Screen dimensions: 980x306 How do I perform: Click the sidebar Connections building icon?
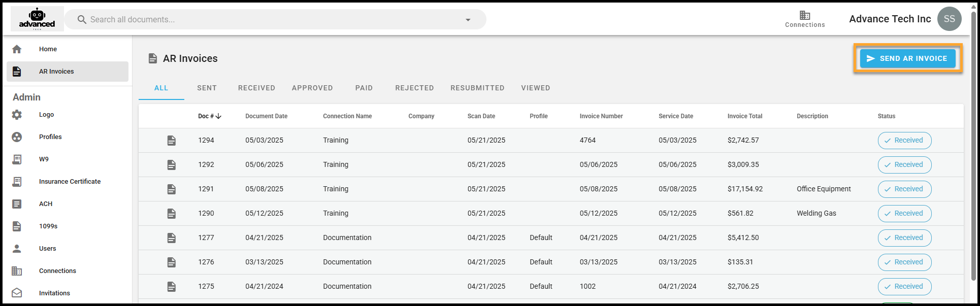click(x=17, y=271)
